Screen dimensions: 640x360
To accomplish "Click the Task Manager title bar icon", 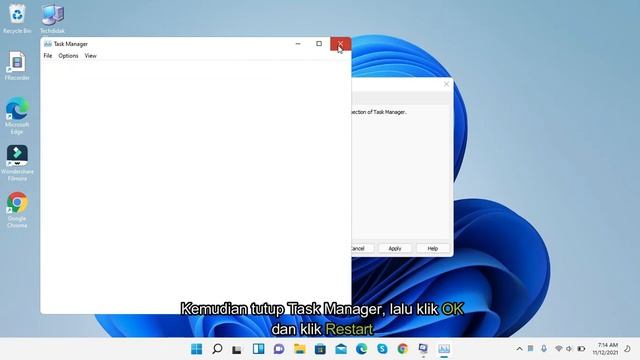I will (48, 44).
